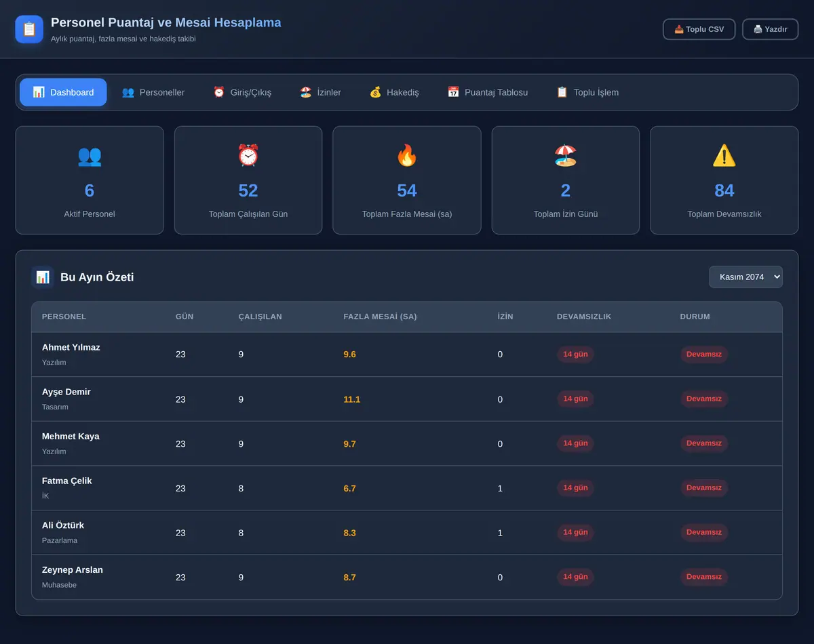Open the Giriş/Çıkış tab
The width and height of the screenshot is (814, 644).
tap(242, 92)
